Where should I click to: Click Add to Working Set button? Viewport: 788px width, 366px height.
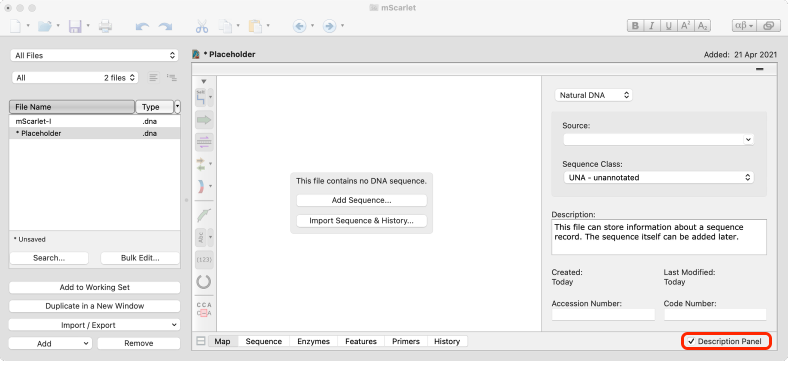(x=94, y=288)
